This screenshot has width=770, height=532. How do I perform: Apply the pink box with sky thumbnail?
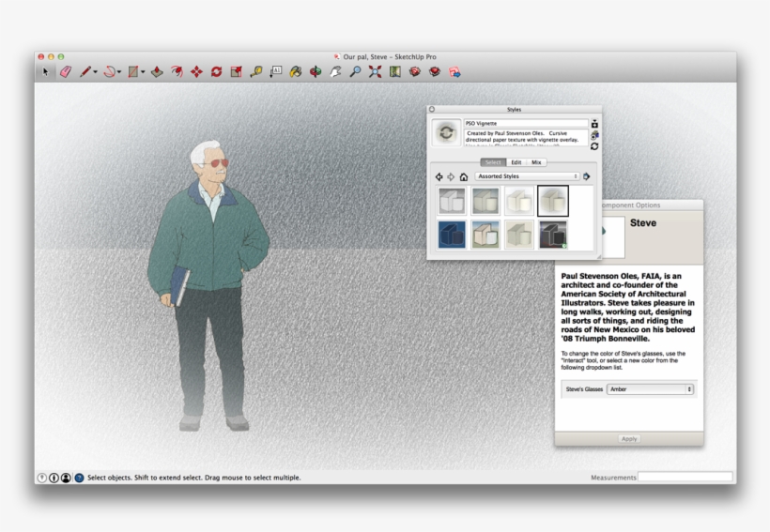point(485,235)
